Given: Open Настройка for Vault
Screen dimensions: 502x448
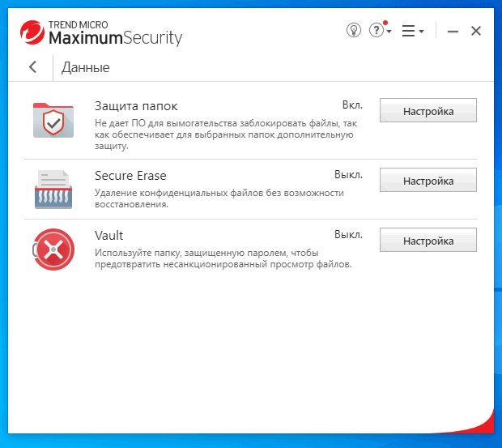Looking at the screenshot, I should (428, 240).
